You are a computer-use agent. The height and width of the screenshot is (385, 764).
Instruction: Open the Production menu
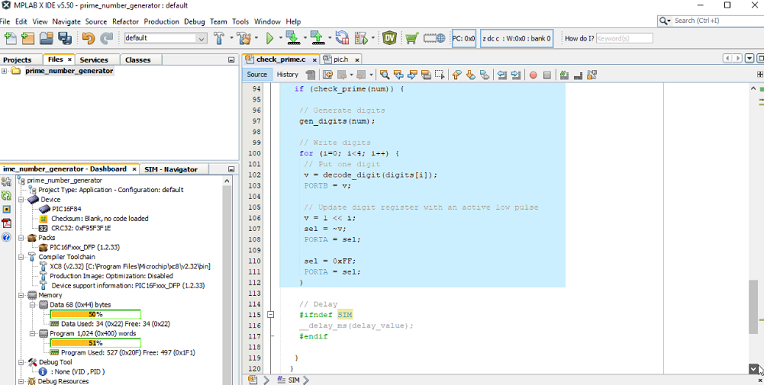coord(161,21)
